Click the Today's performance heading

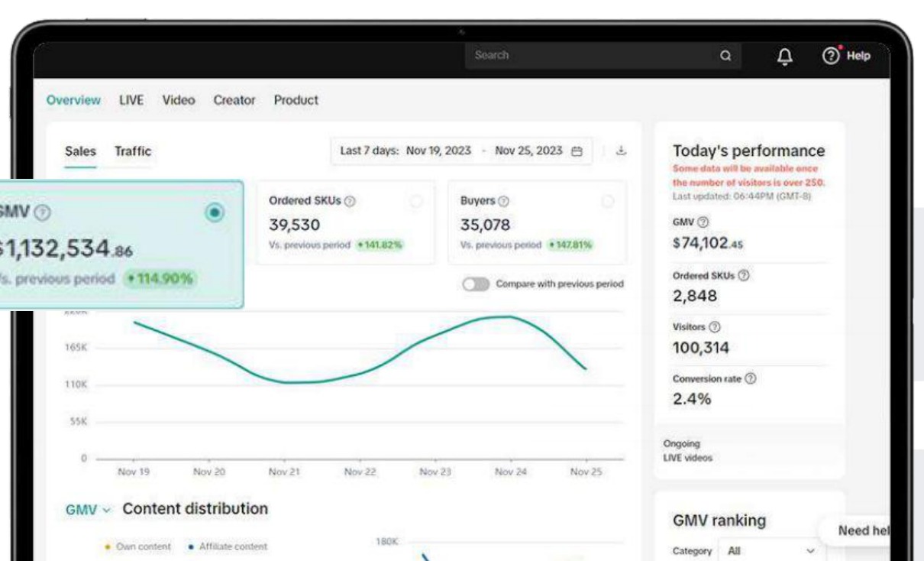pos(748,151)
